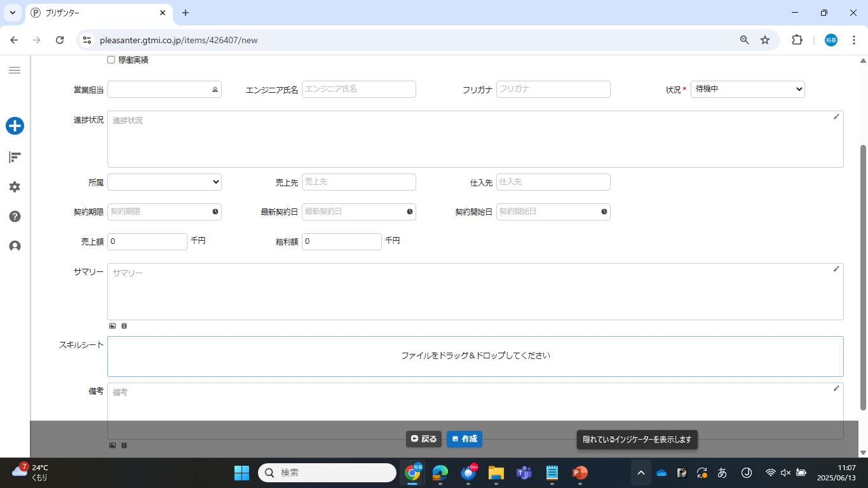Click clock icon in 契約期限 field
The height and width of the screenshot is (488, 868).
tap(215, 212)
